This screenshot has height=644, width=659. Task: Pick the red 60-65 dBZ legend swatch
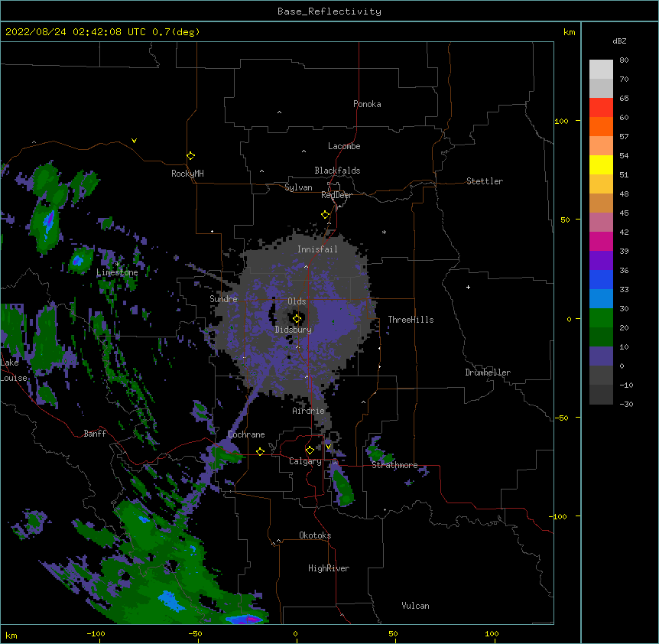click(601, 108)
